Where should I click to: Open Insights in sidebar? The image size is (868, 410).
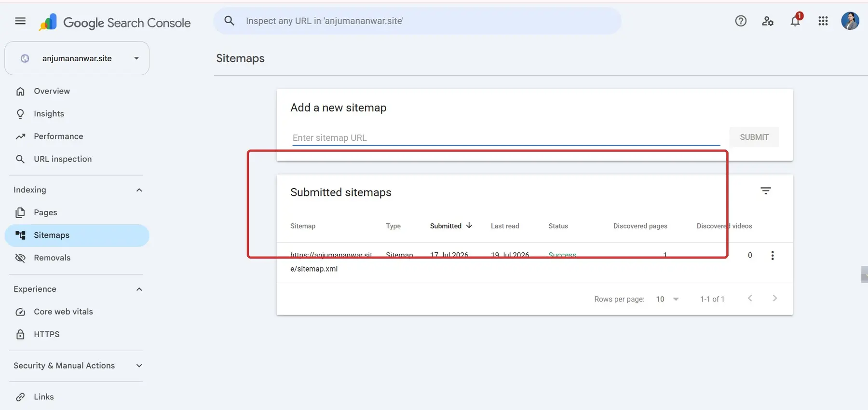[x=77, y=114]
